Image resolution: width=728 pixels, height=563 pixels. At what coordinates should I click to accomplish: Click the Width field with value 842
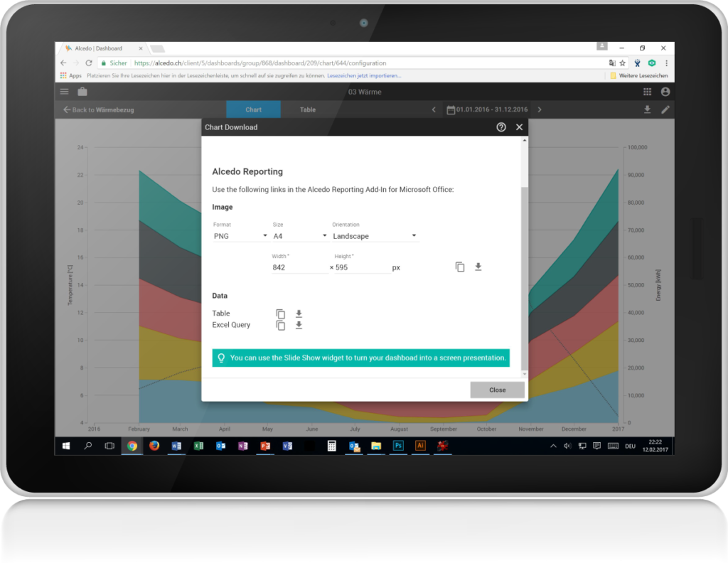coord(300,267)
